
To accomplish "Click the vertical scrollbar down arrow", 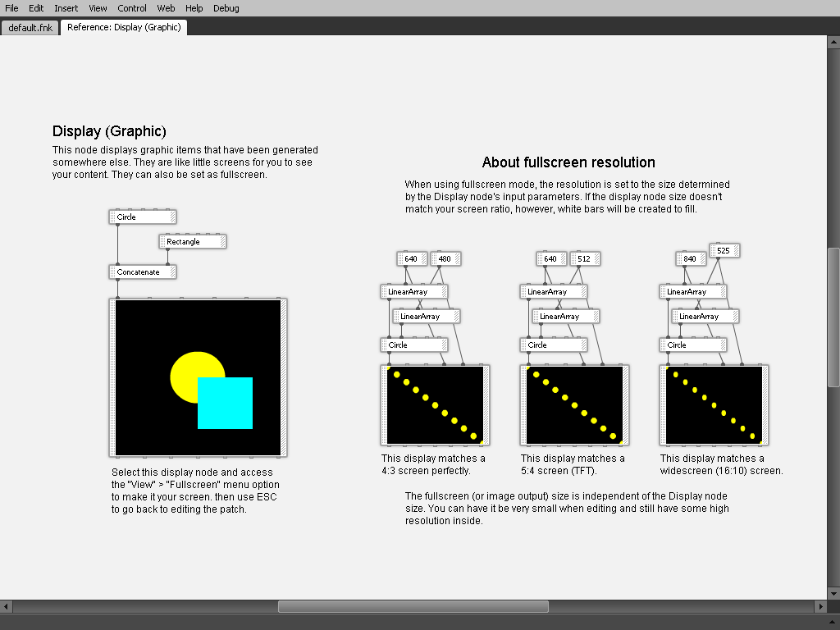I will point(833,594).
